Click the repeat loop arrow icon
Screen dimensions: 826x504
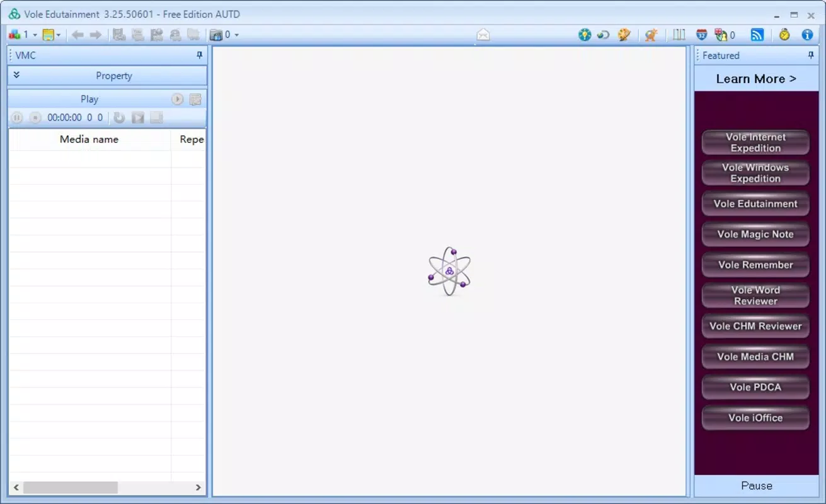click(x=119, y=117)
